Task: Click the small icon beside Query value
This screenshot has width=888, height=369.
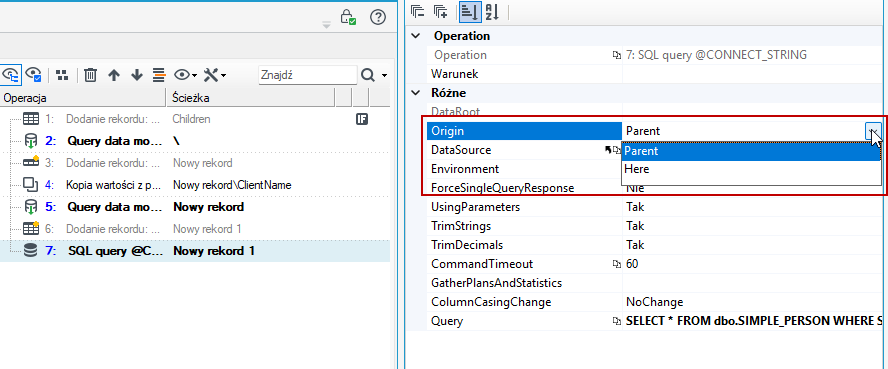Action: click(616, 321)
